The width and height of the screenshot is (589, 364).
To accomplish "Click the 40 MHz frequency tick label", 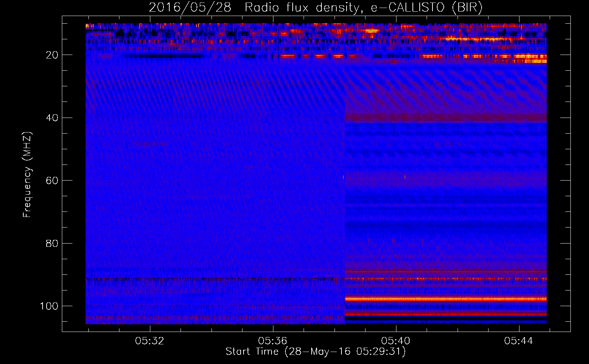I will pos(51,118).
